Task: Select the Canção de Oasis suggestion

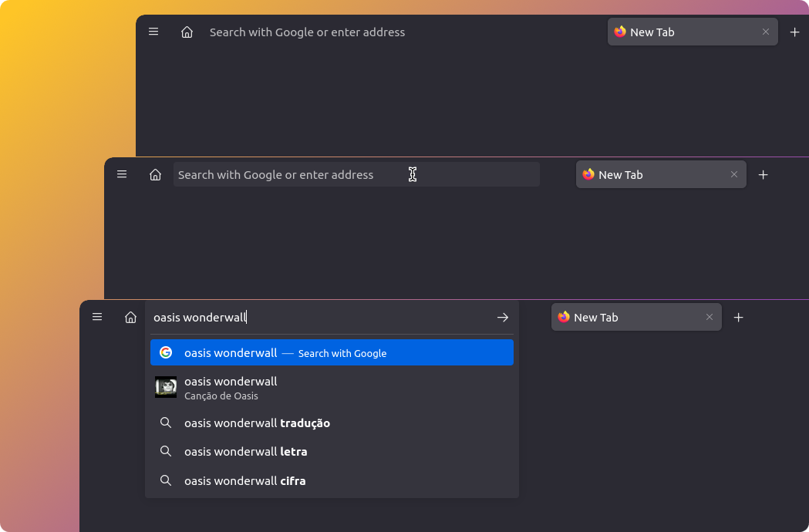Action: click(332, 388)
